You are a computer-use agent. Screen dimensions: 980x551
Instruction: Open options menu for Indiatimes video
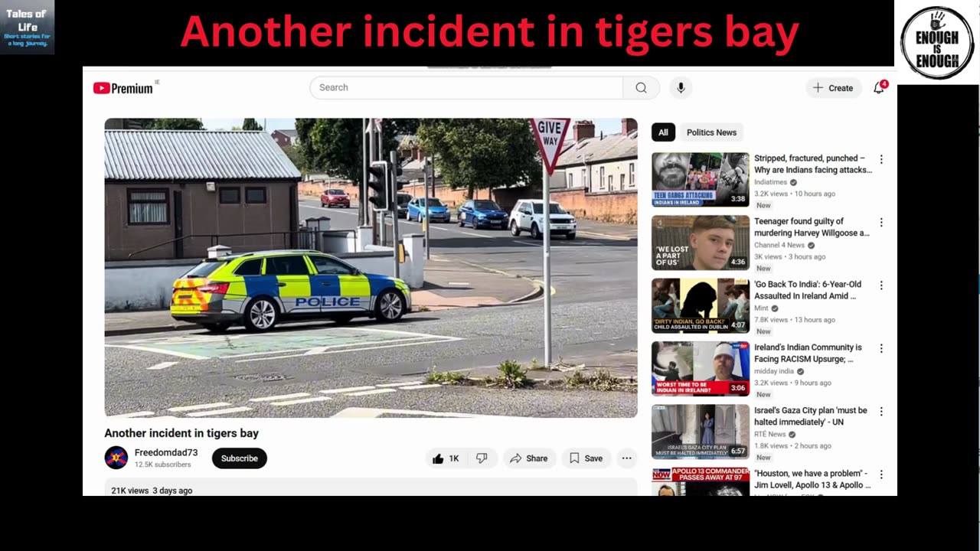click(881, 159)
